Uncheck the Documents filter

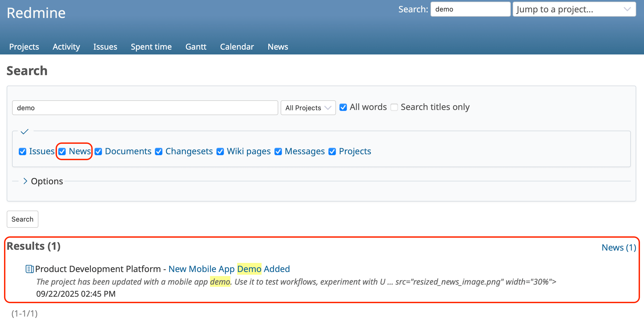[98, 151]
